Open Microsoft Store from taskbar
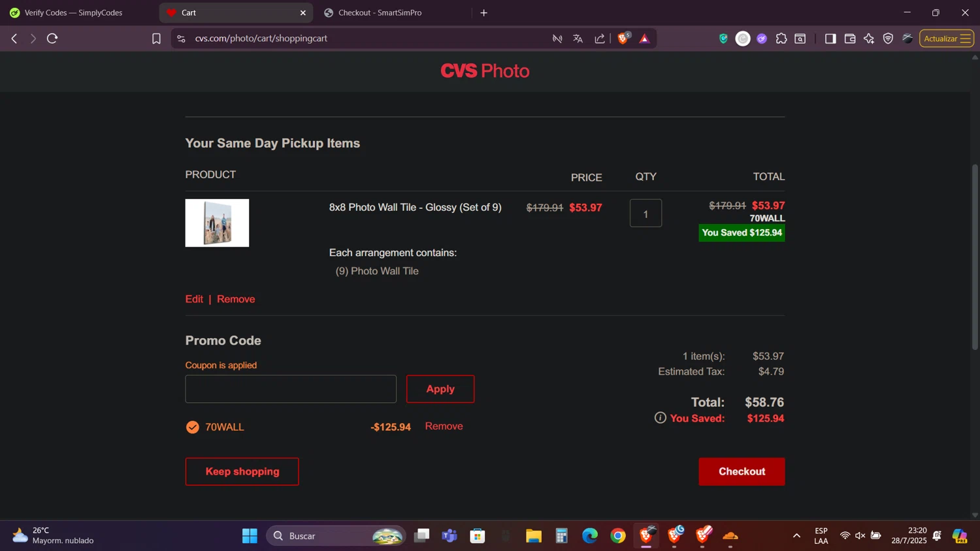This screenshot has width=980, height=551. tap(478, 536)
